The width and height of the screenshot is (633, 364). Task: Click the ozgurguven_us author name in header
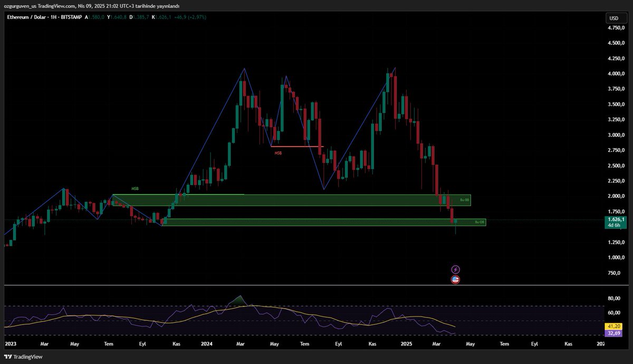(x=20, y=6)
